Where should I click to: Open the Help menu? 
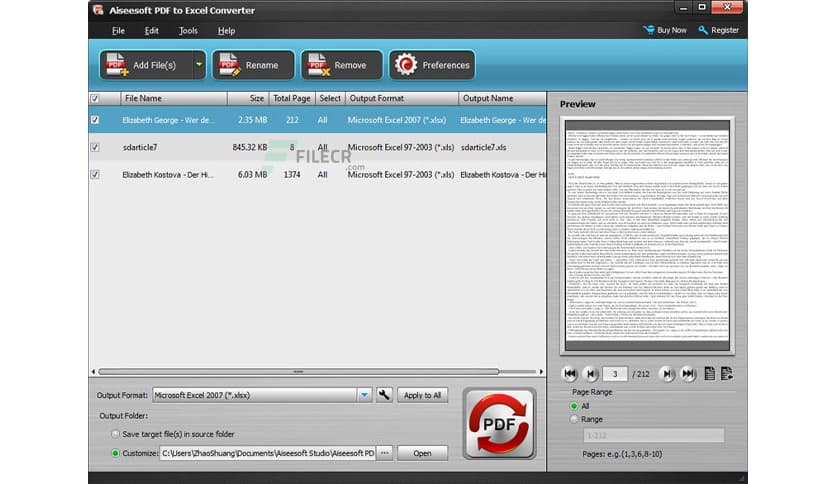(x=226, y=31)
